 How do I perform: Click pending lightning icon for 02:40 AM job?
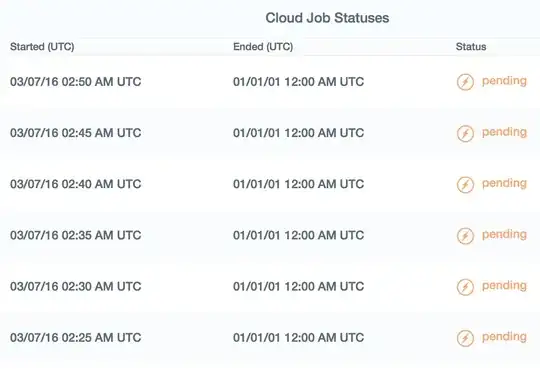[x=465, y=184]
